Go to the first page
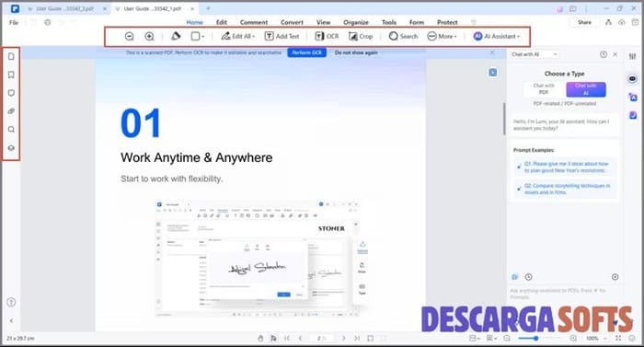 (287, 338)
